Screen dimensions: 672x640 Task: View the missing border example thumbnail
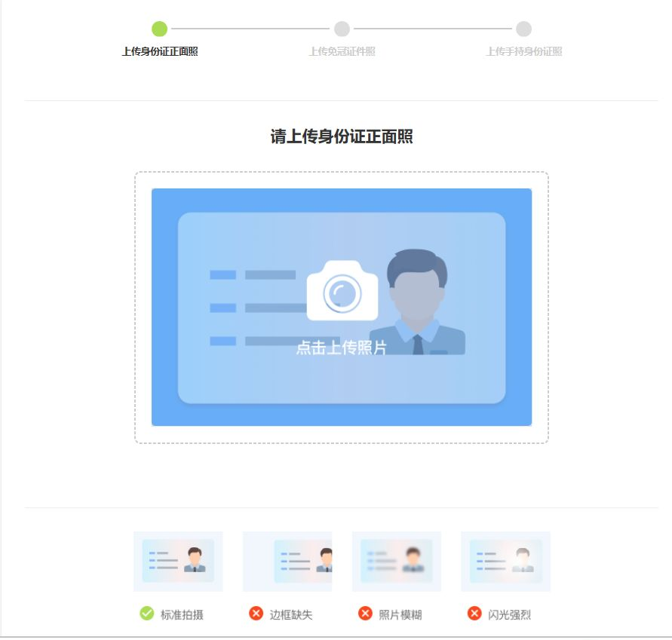click(287, 562)
